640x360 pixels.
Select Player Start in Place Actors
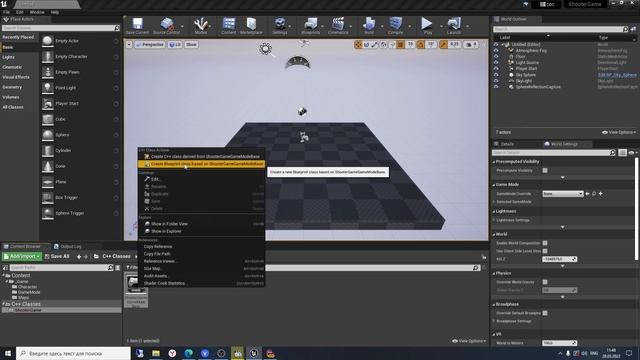point(80,104)
